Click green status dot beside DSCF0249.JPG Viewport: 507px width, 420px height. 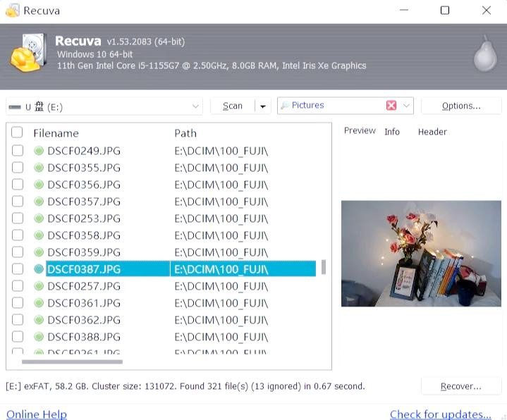coord(39,151)
